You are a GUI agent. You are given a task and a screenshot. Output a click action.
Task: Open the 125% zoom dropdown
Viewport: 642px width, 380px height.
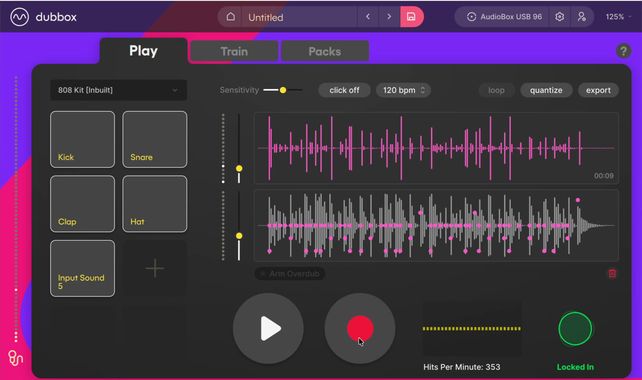tap(619, 17)
